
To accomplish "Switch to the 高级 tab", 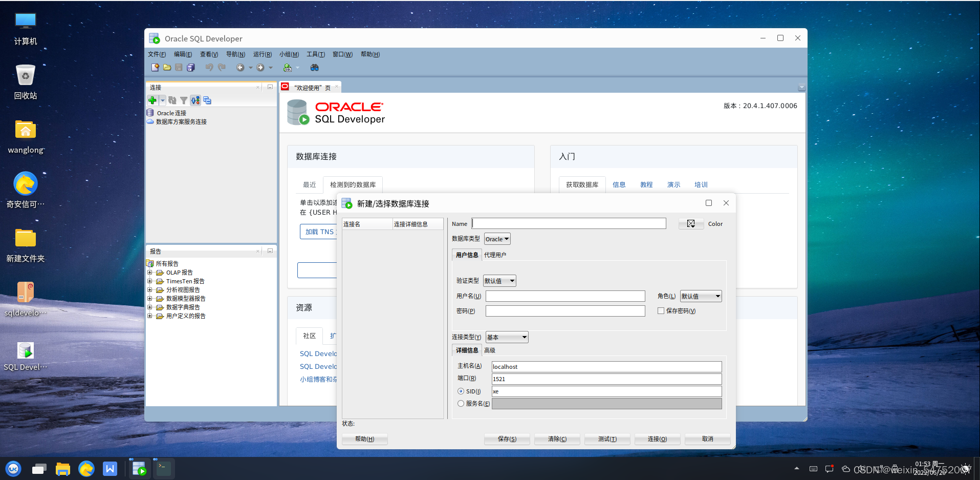I will coord(490,350).
